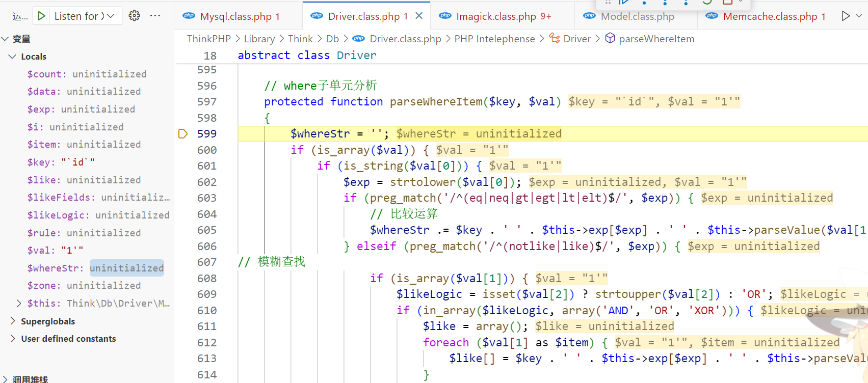Close the Driver.class.php tab
The height and width of the screenshot is (383, 868).
click(x=419, y=16)
